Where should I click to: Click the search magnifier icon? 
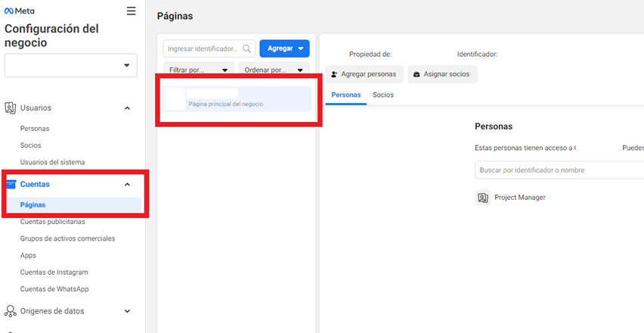point(247,48)
